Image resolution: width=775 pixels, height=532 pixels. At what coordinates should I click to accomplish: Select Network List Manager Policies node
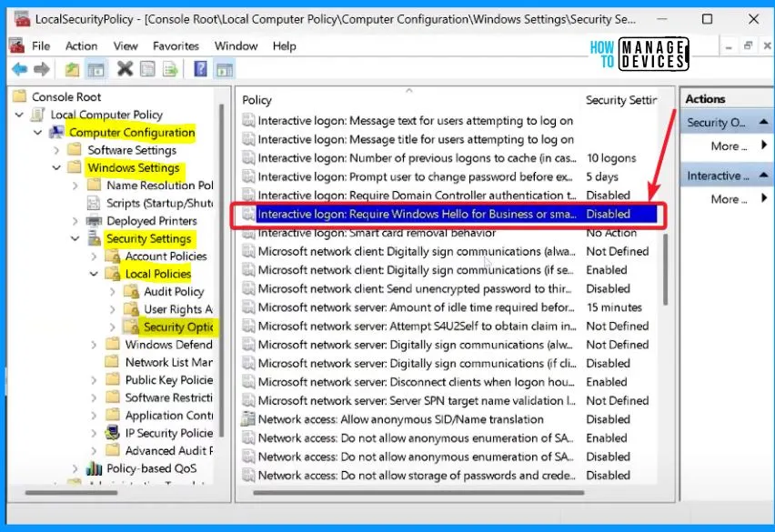click(168, 362)
